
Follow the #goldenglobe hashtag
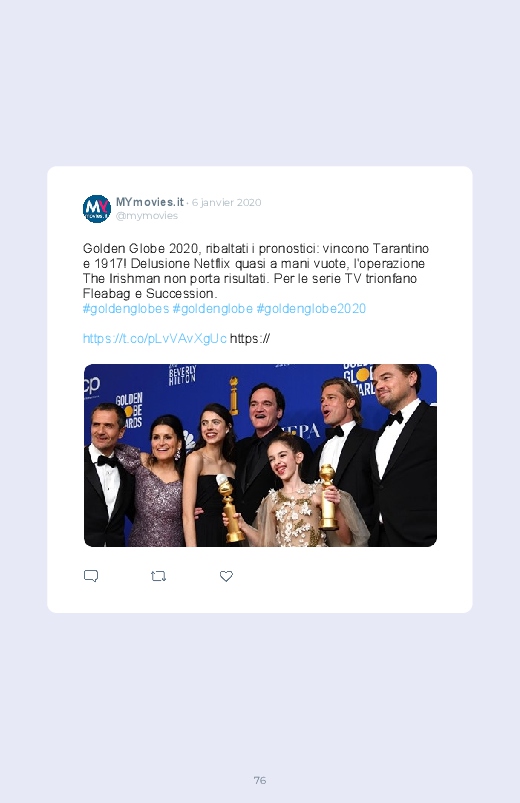213,309
